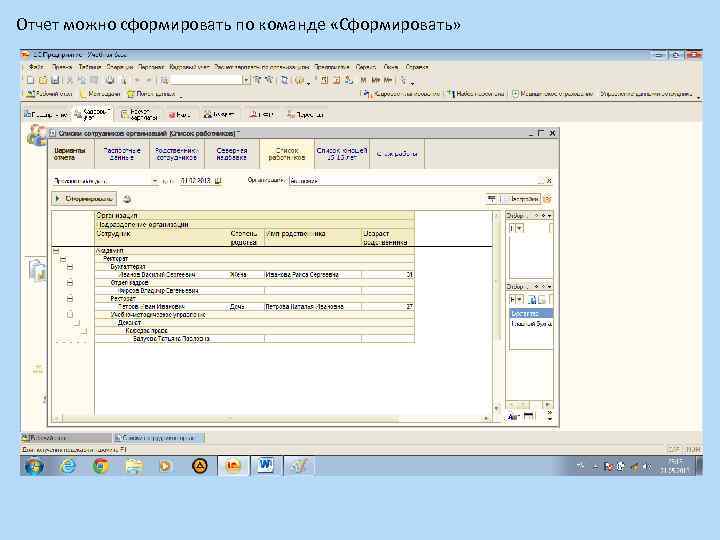Switch to Списки сотрудников window tab at bottom
The height and width of the screenshot is (540, 720).
[159, 438]
